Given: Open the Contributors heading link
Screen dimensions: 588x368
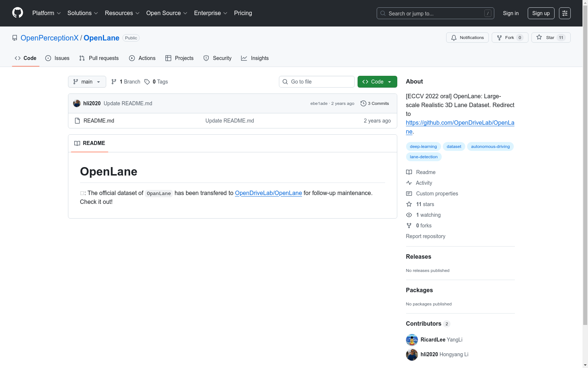Looking at the screenshot, I should click(x=428, y=324).
